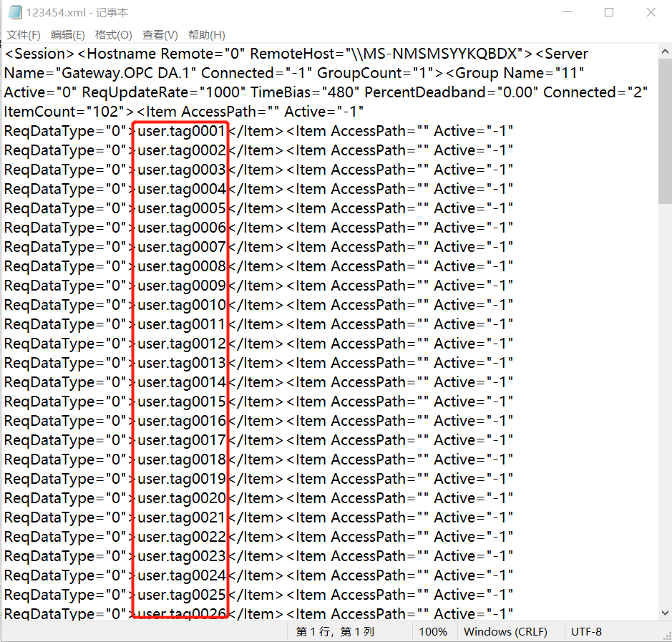
Task: Click the PercentDeadband="0.00" attribute
Action: (451, 92)
